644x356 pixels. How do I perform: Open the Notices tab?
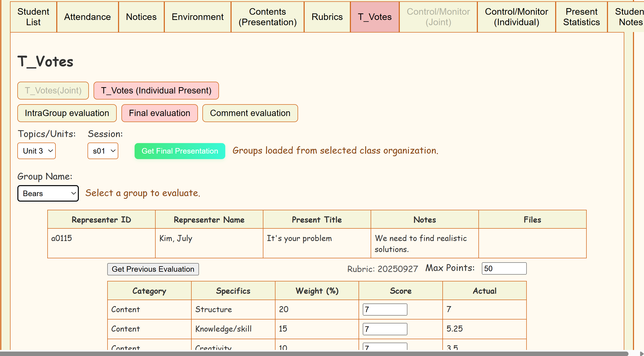click(x=141, y=17)
